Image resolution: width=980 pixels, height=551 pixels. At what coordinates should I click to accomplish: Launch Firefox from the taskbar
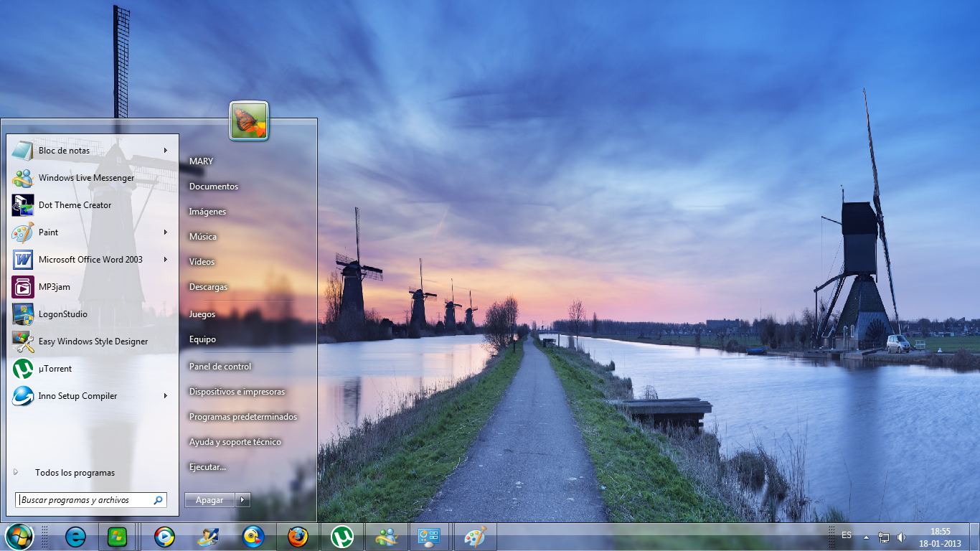(297, 536)
